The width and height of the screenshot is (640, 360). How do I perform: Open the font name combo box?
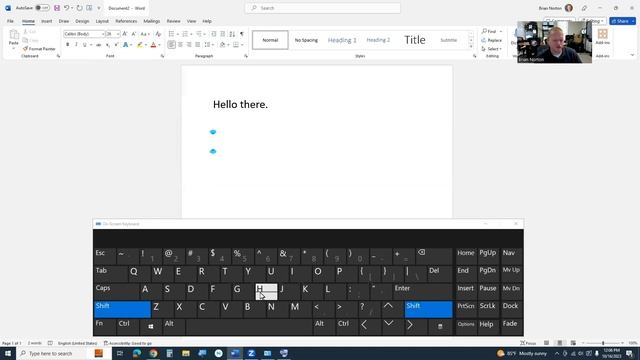(84, 34)
